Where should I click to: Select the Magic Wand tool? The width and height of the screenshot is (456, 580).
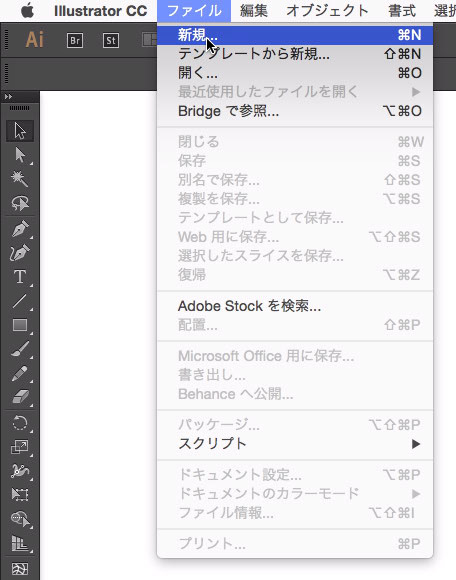pos(20,179)
